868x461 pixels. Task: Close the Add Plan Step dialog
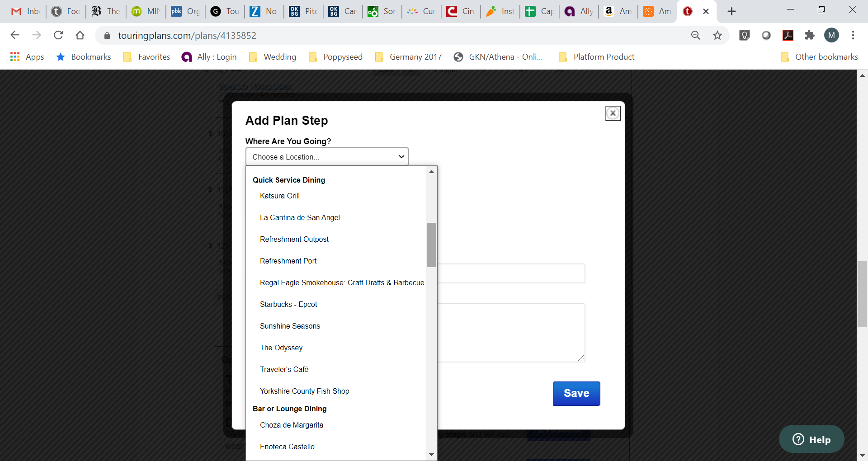pyautogui.click(x=613, y=113)
